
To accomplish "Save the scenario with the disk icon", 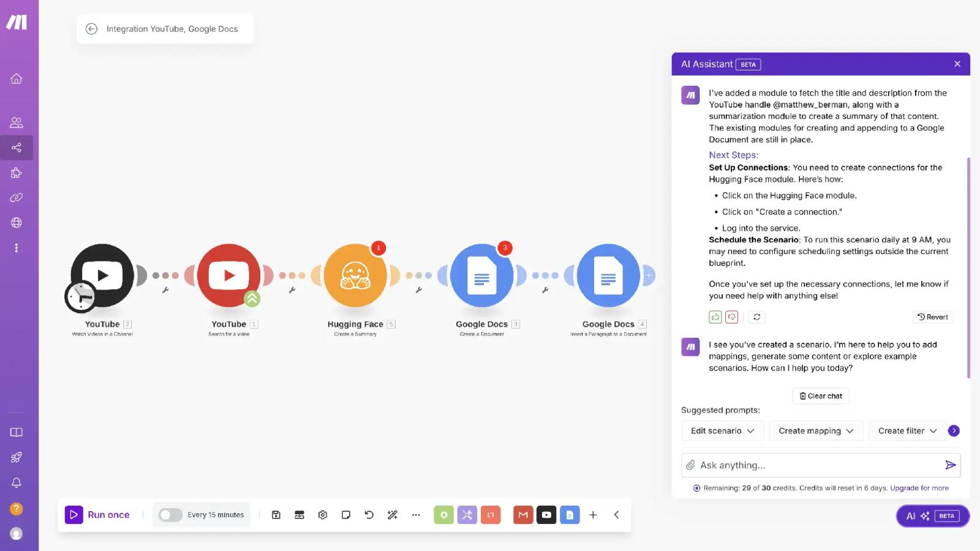I will (x=276, y=515).
